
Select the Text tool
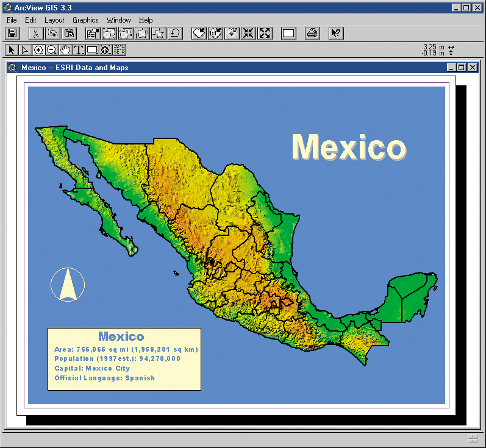coord(79,50)
